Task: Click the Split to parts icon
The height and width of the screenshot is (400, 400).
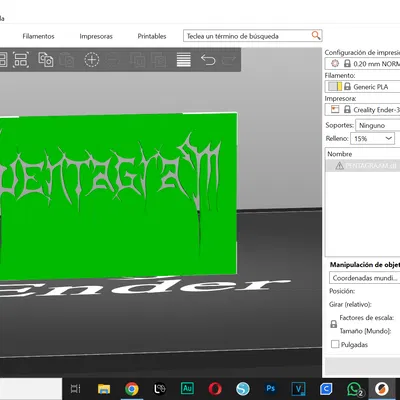Action: [x=159, y=60]
